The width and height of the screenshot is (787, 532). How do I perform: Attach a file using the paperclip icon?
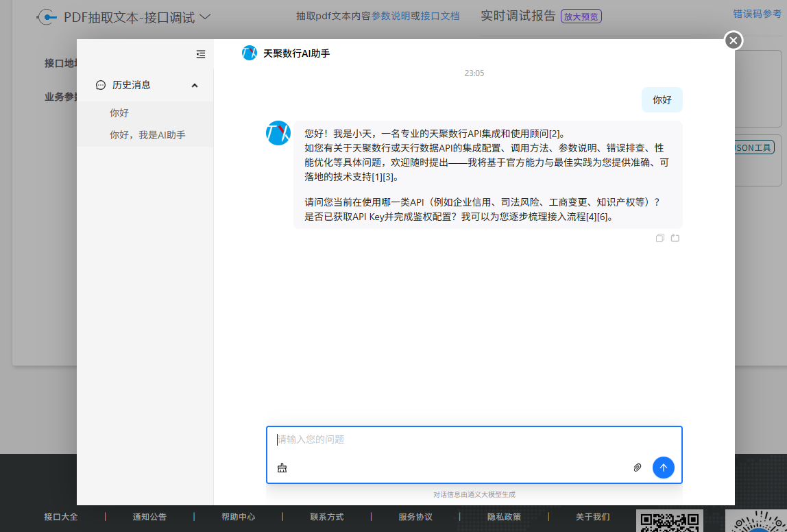pos(638,467)
